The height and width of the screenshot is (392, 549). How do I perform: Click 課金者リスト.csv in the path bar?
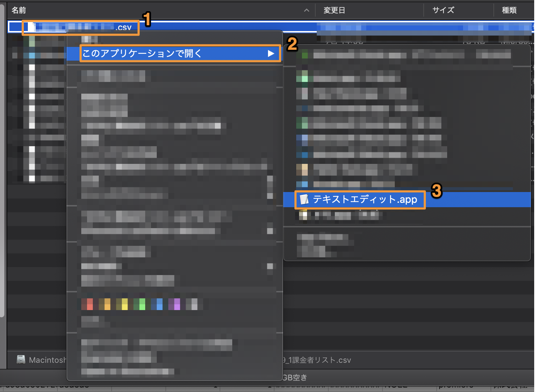317,360
